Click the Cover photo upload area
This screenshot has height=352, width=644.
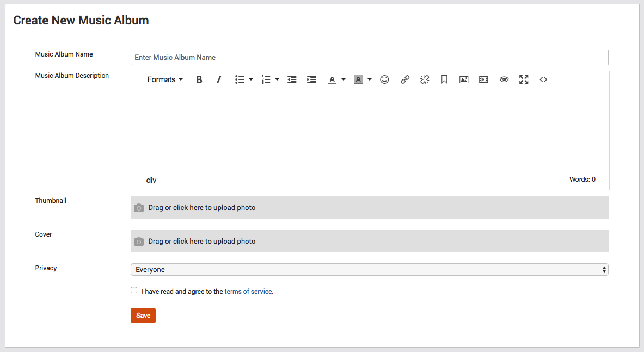(x=369, y=241)
